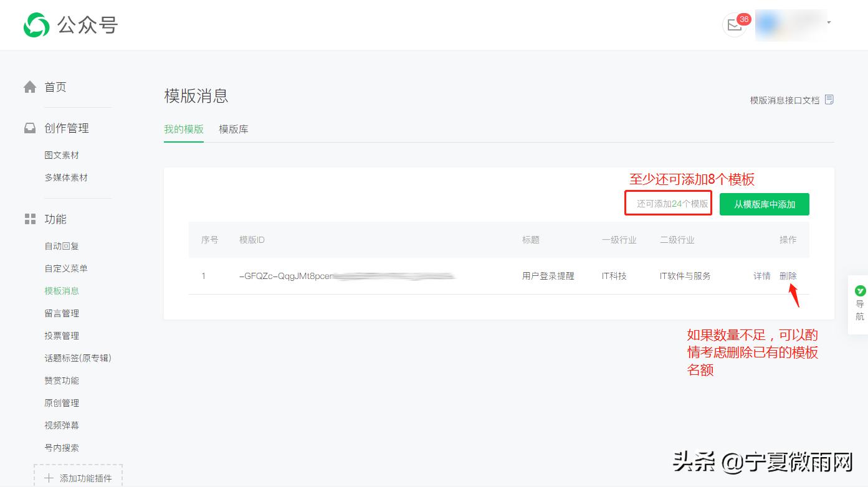
Task: Click the 功能 grid icon in sidebar
Action: [29, 219]
